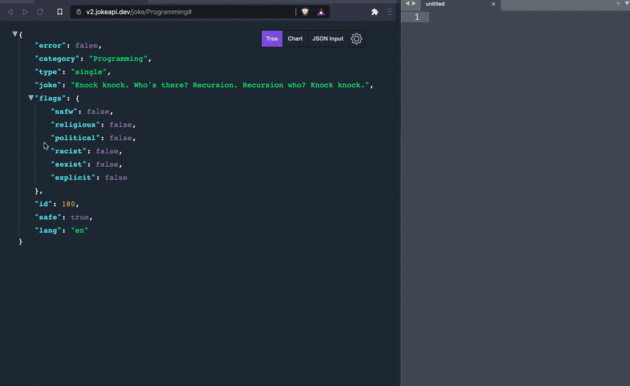The image size is (630, 386).
Task: Click the "safe" key
Action: [48, 217]
